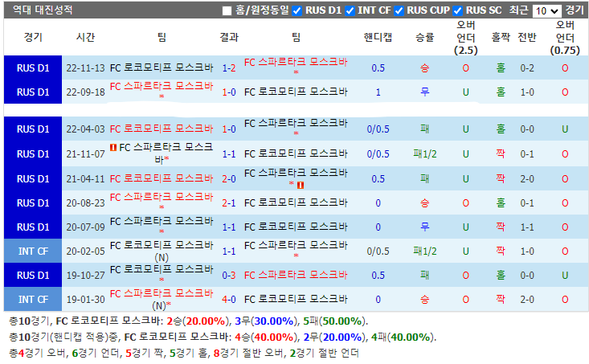Click the 오버언더 (0.75) column header

point(565,38)
